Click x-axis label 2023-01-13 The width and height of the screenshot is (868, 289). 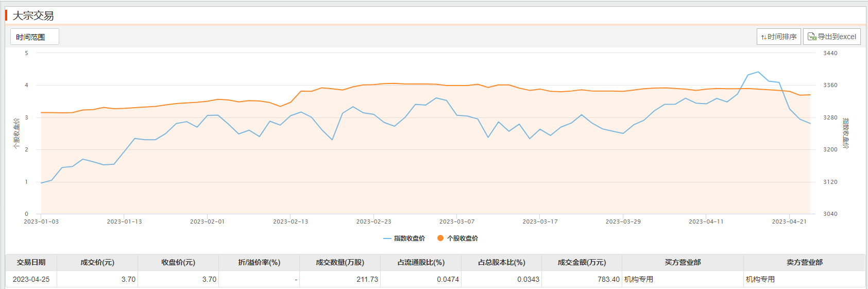pos(124,222)
